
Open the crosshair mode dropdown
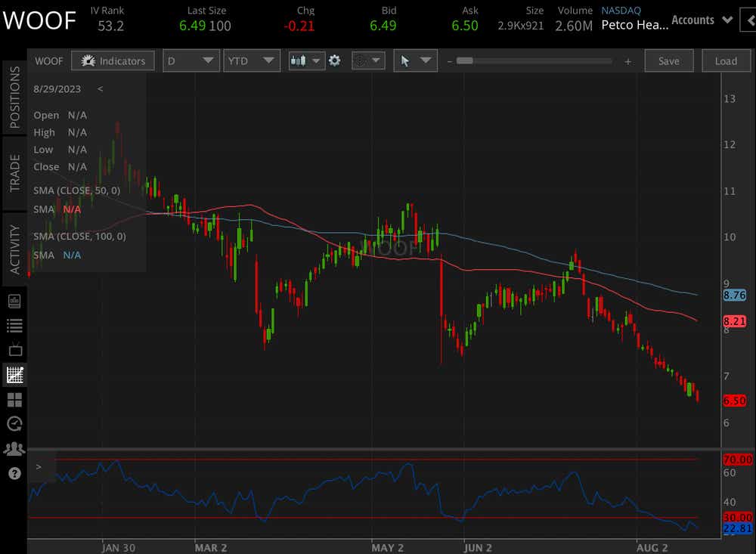pyautogui.click(x=368, y=60)
